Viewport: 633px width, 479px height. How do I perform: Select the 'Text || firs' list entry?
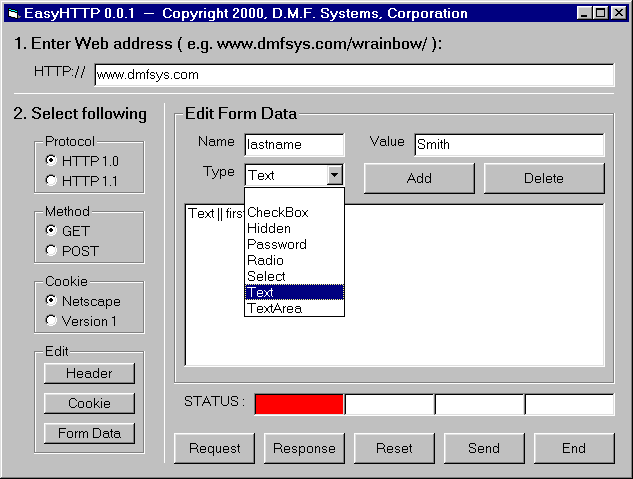point(216,213)
